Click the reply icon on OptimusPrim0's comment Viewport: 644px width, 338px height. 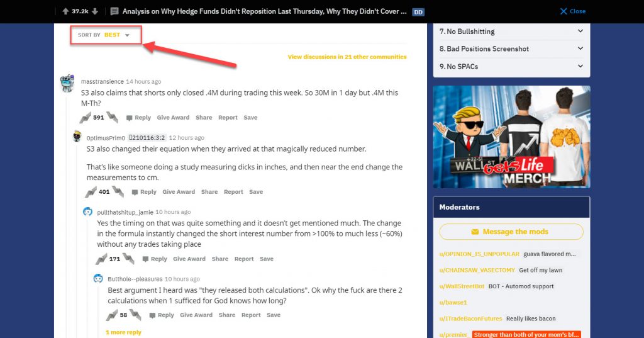135,192
